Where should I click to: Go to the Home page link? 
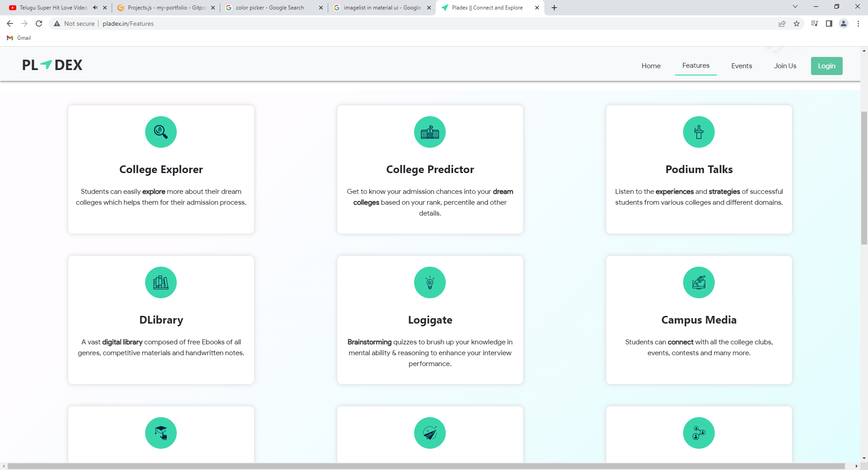point(651,66)
